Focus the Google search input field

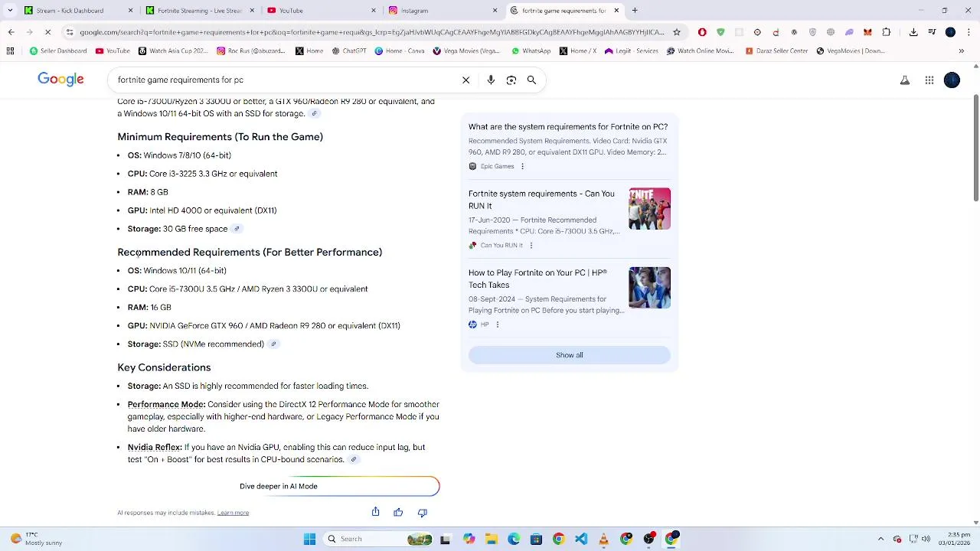point(283,80)
